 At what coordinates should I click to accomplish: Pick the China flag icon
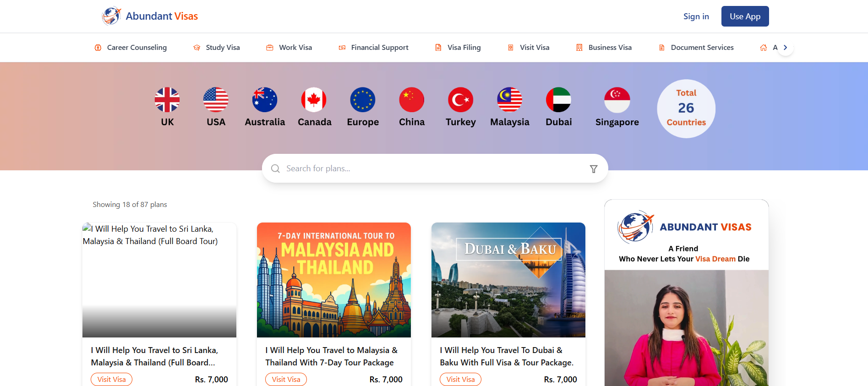pos(412,100)
